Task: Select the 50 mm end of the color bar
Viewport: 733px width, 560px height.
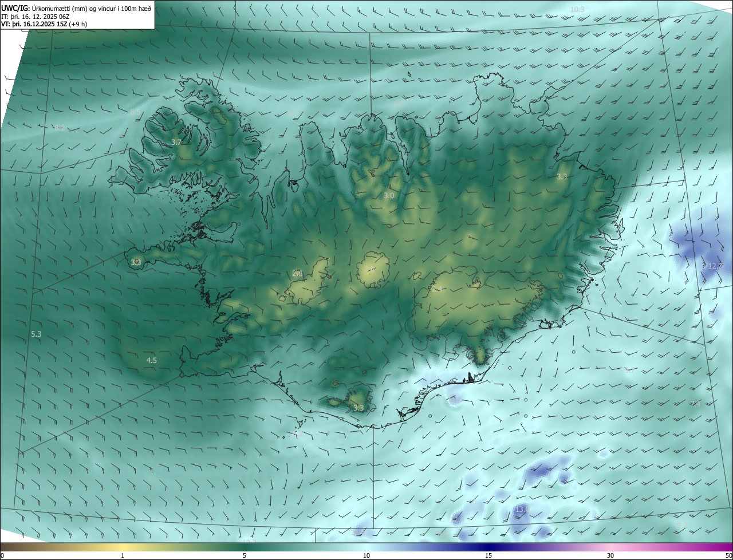Action: point(728,555)
